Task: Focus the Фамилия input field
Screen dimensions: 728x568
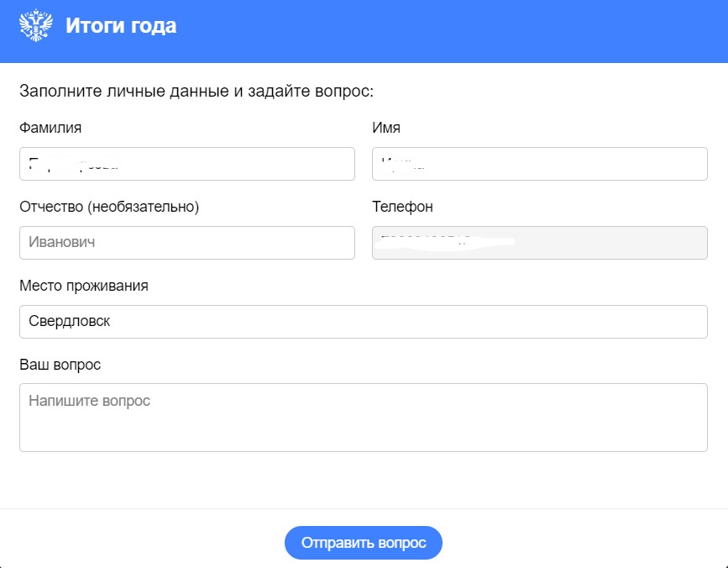Action: pyautogui.click(x=186, y=164)
